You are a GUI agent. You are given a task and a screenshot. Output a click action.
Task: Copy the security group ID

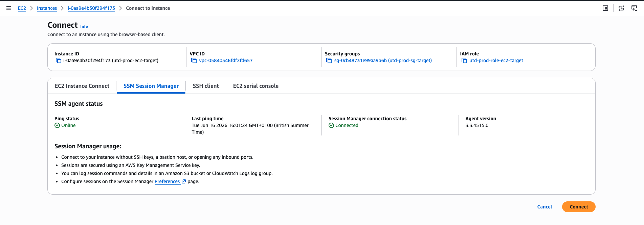pos(329,60)
